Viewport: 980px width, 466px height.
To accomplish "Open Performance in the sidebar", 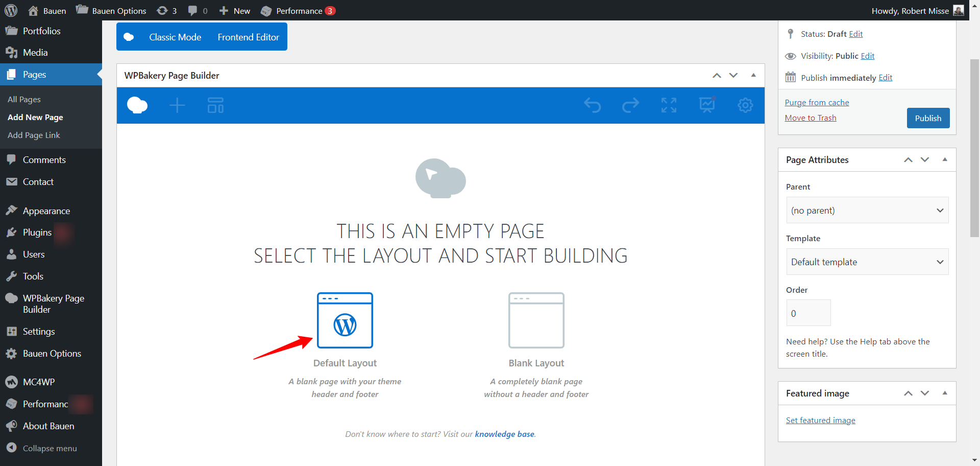I will pyautogui.click(x=51, y=404).
